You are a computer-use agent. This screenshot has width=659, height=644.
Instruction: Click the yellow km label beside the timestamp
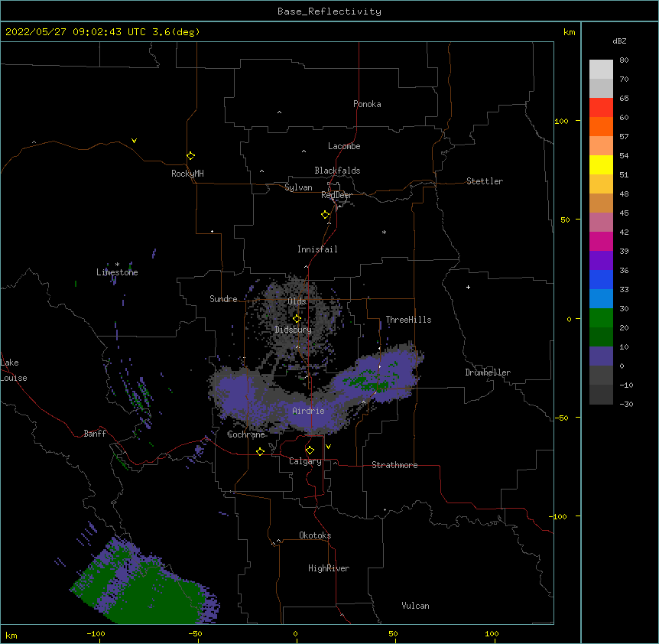click(569, 32)
